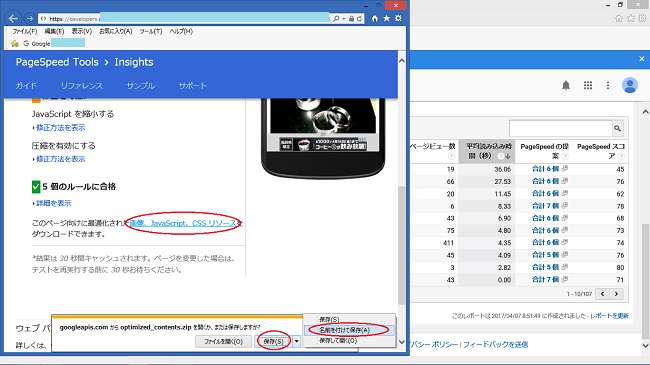Open the お気に入り(A) menu

click(x=116, y=31)
